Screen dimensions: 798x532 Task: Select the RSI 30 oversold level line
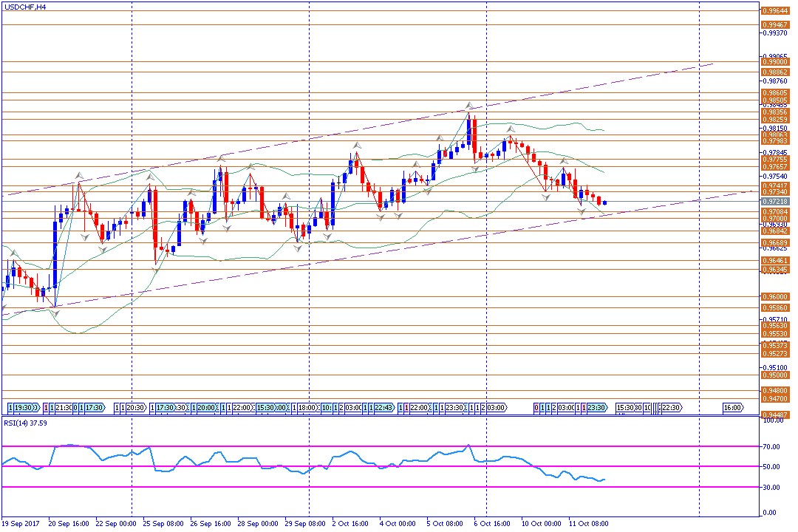coord(369,487)
